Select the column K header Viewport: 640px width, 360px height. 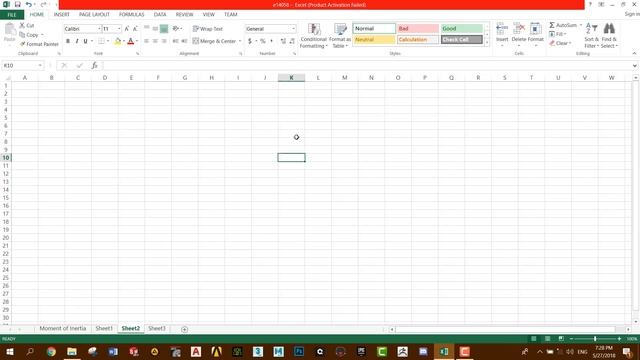(291, 78)
